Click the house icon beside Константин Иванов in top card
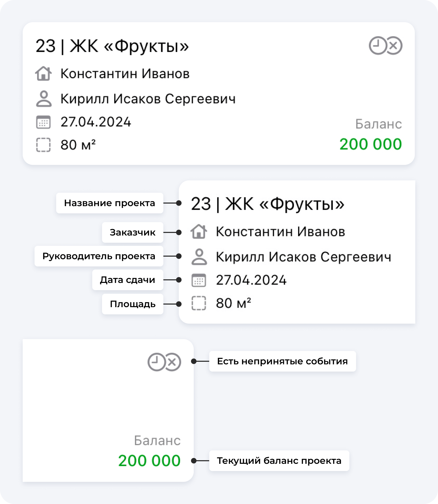 click(43, 74)
